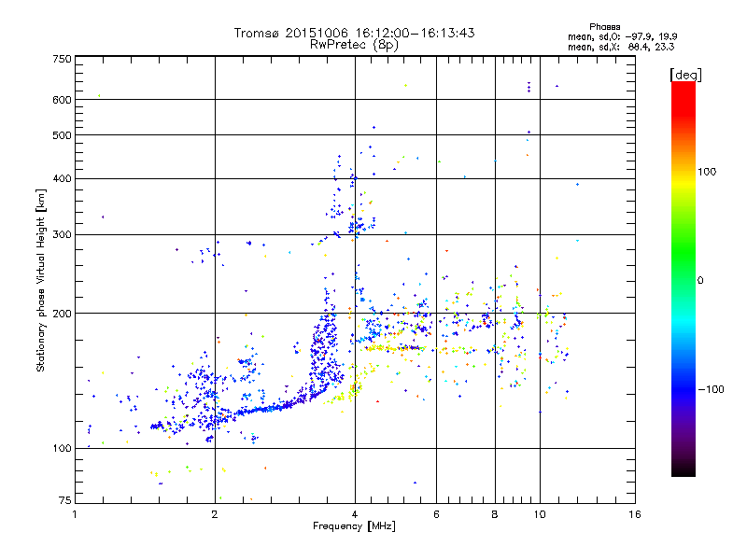Click the 'Frequency [MHz]' axis title
Viewport: 747px width, 560px height.
pyautogui.click(x=354, y=526)
